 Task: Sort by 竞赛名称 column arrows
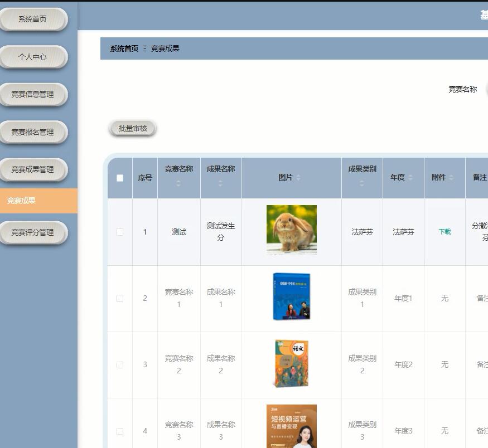point(178,183)
